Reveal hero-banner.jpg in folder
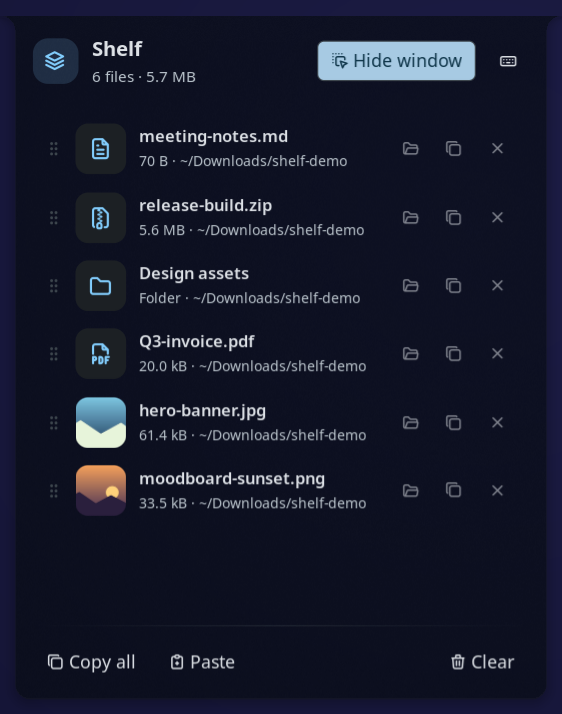The height and width of the screenshot is (714, 562). (x=410, y=423)
